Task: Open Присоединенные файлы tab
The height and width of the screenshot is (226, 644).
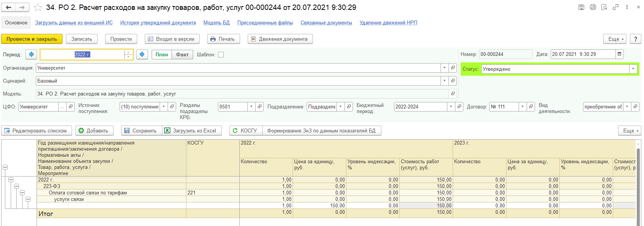Action: point(265,23)
